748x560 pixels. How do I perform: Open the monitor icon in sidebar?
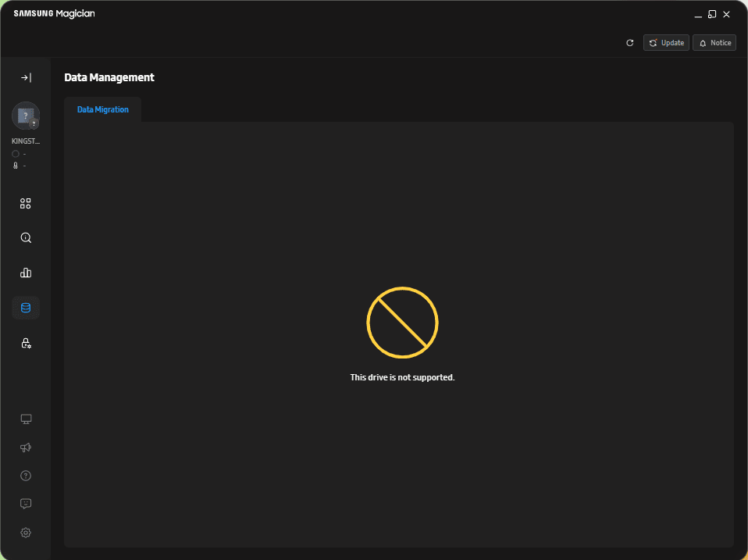tap(26, 419)
